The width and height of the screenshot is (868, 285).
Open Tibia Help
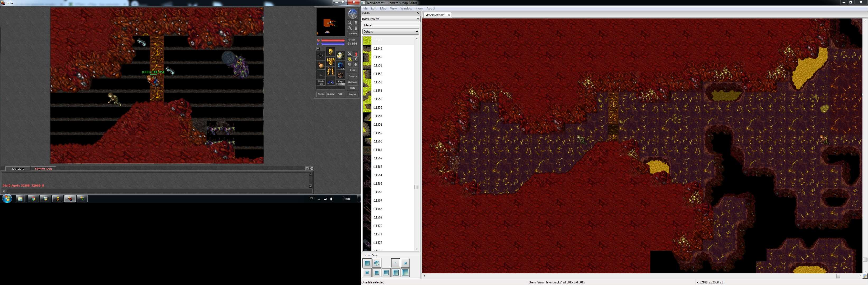[353, 88]
